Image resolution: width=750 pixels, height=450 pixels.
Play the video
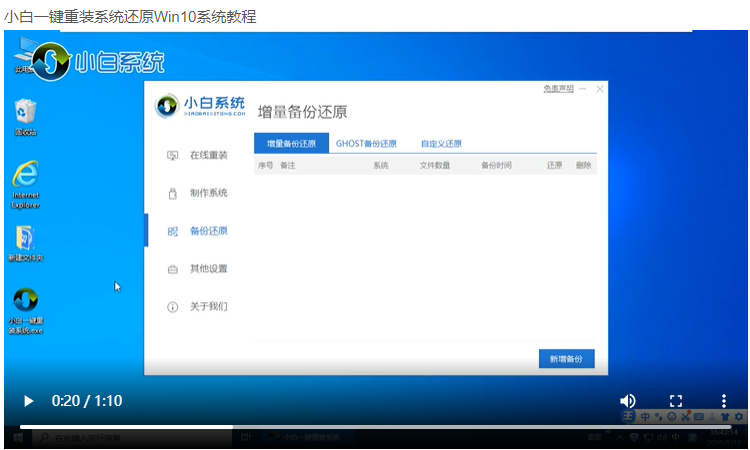tap(28, 401)
